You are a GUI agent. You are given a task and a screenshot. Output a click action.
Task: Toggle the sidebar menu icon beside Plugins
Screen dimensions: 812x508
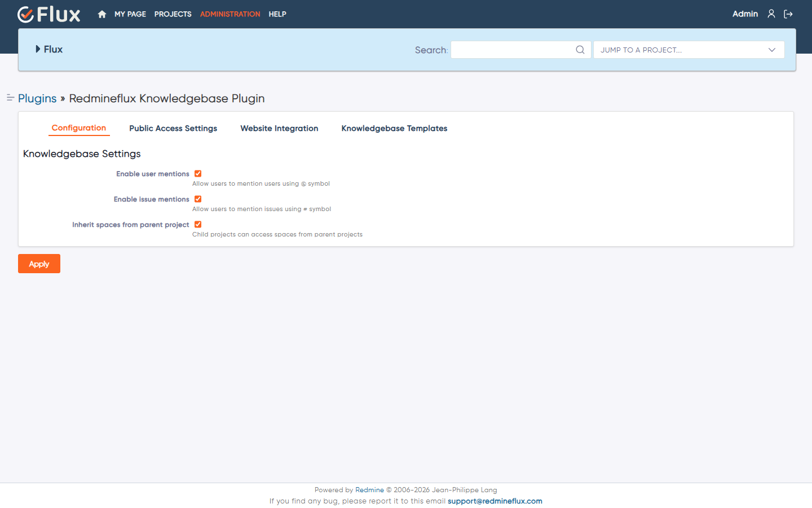click(10, 98)
